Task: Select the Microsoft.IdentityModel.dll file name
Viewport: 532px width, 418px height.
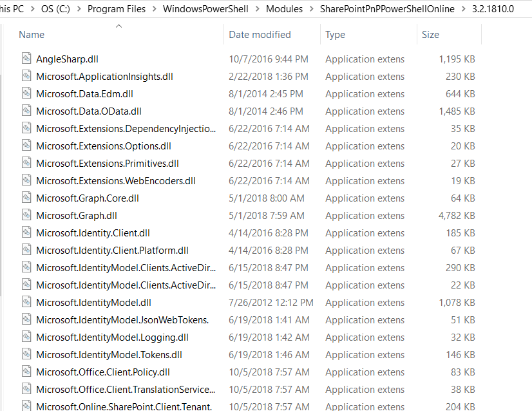Action: pyautogui.click(x=93, y=303)
